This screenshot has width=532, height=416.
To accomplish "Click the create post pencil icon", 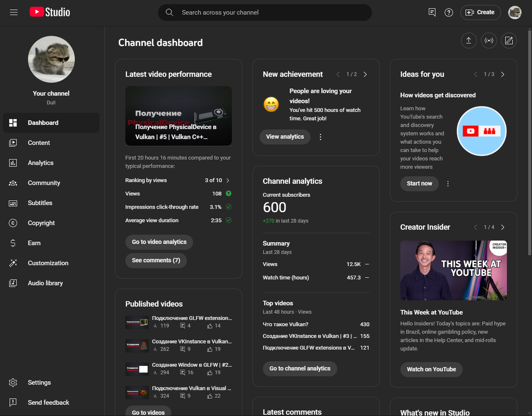I will 509,41.
